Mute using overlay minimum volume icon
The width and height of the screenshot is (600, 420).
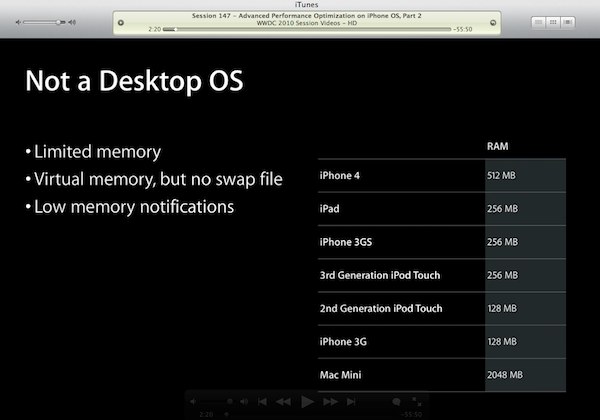(x=193, y=402)
